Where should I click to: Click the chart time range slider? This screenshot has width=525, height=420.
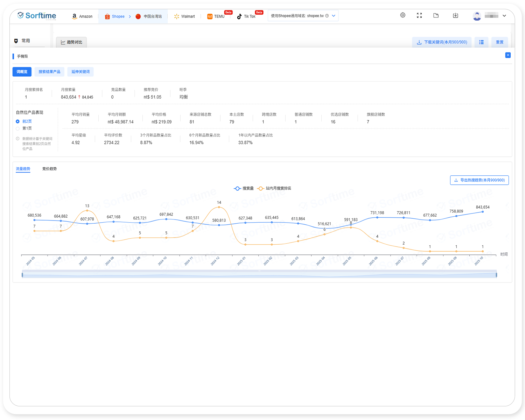[259, 275]
